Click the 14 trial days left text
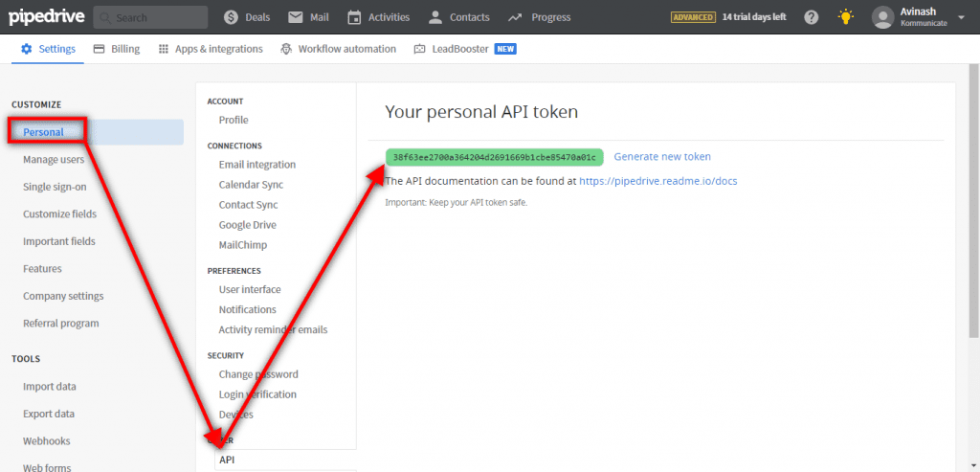The width and height of the screenshot is (980, 472). click(754, 17)
